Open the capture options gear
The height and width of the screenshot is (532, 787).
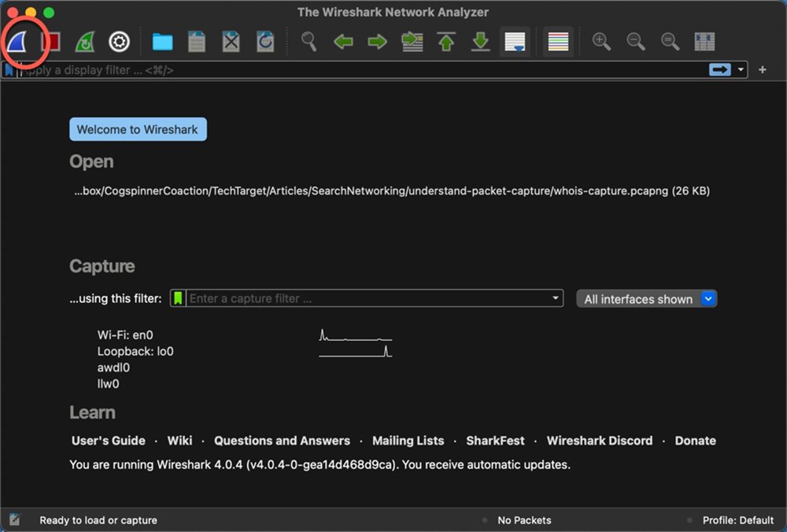118,42
